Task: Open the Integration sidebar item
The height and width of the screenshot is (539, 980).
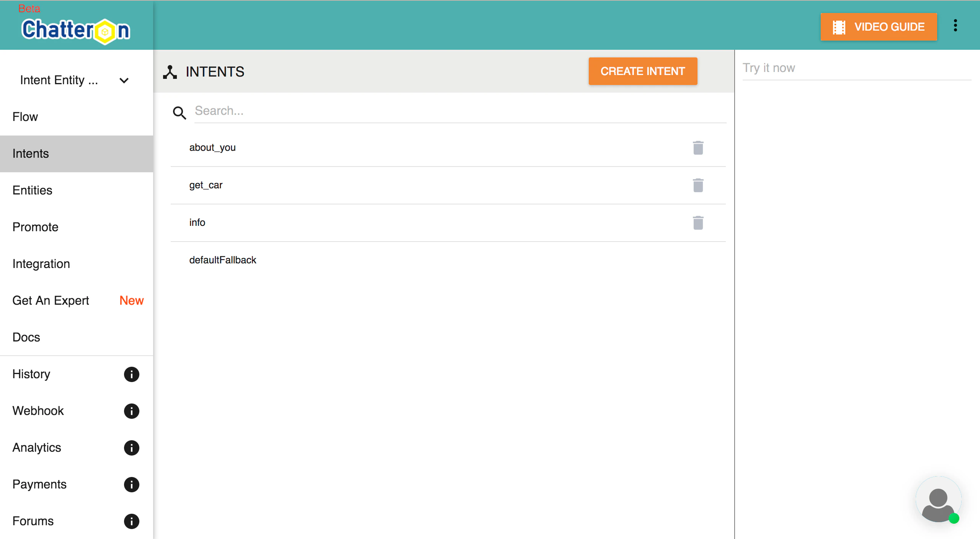Action: [41, 264]
